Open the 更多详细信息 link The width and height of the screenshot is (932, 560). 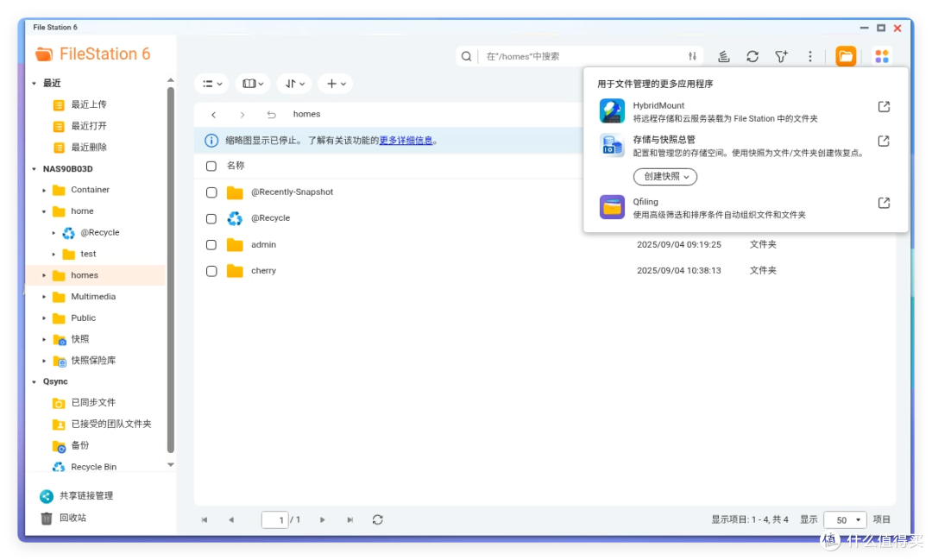[x=406, y=141]
